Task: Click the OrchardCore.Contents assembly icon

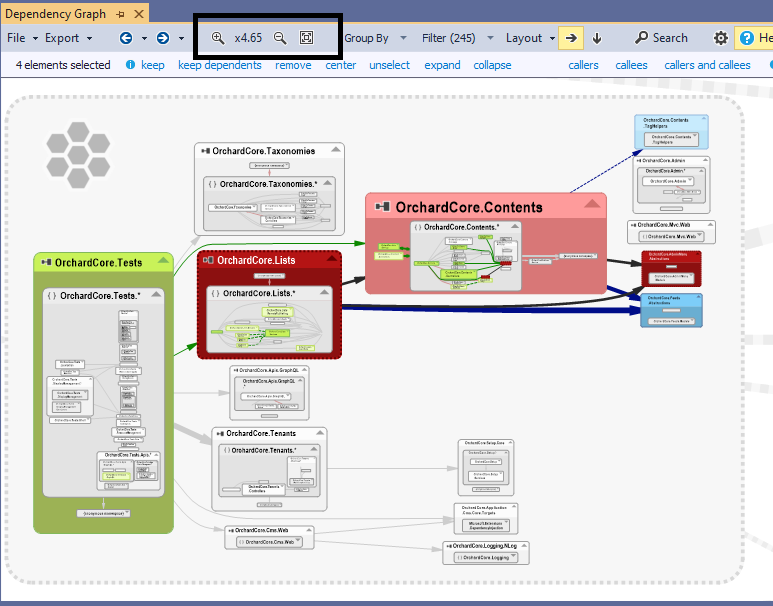Action: (x=383, y=207)
